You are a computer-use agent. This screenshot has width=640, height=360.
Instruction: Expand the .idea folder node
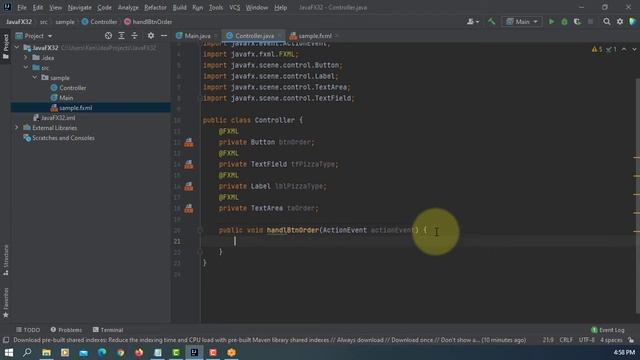click(x=26, y=58)
